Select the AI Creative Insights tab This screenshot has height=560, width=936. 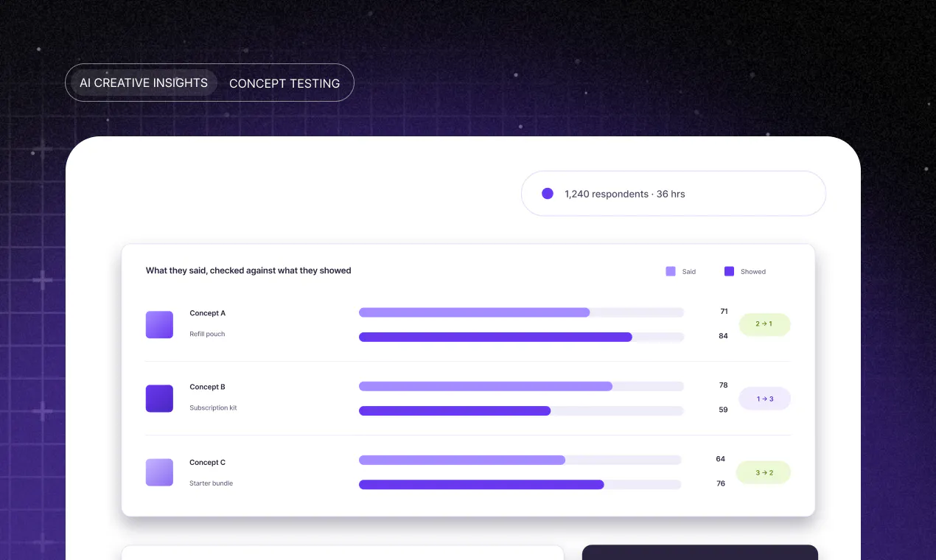point(144,83)
